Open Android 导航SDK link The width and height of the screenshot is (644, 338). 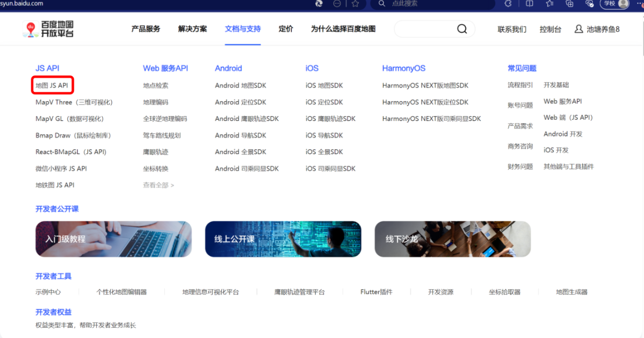(x=241, y=135)
